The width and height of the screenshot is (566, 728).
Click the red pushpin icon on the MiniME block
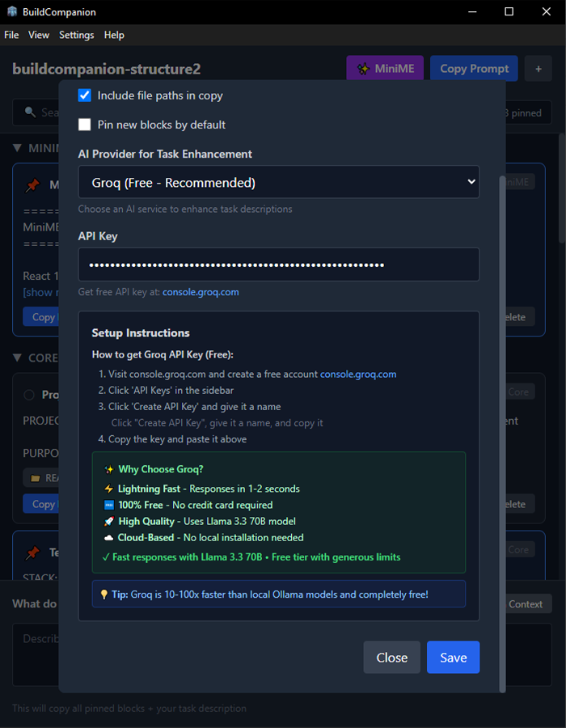tap(32, 186)
